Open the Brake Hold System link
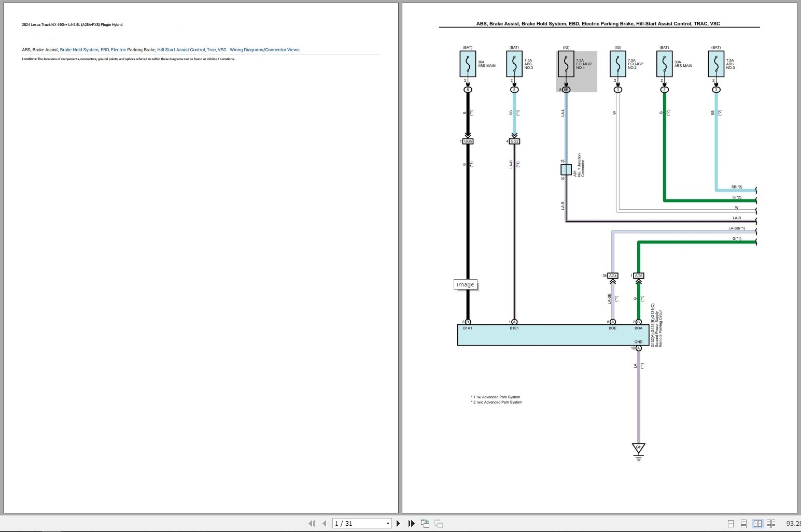 click(79, 49)
